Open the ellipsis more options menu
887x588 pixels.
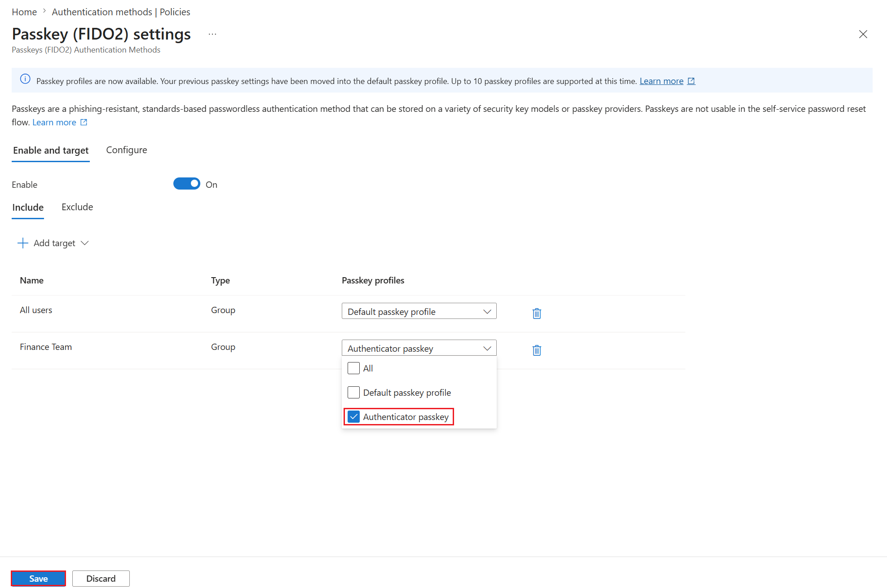pos(212,34)
